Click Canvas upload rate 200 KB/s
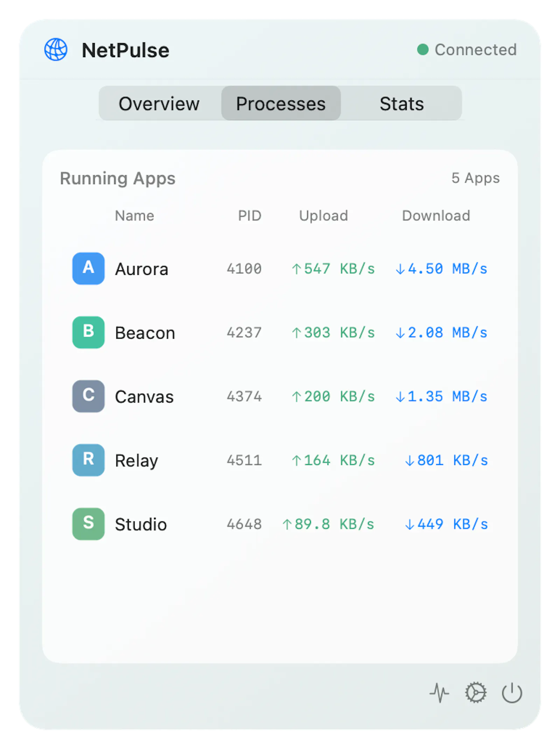The height and width of the screenshot is (749, 560). pyautogui.click(x=333, y=396)
